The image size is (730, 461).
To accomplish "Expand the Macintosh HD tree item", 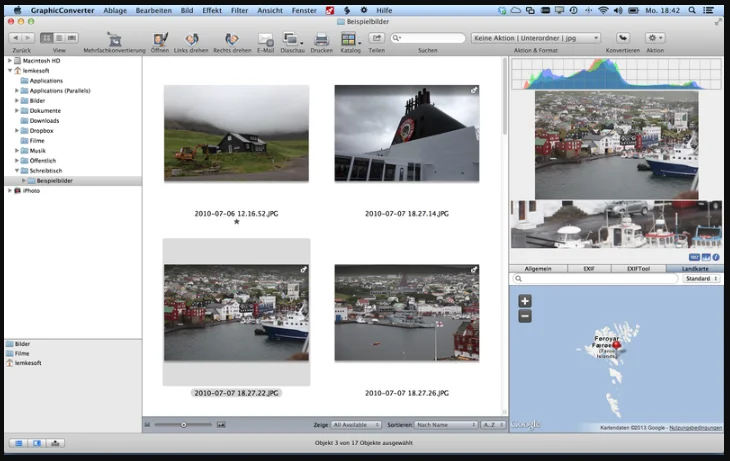I will pos(10,61).
